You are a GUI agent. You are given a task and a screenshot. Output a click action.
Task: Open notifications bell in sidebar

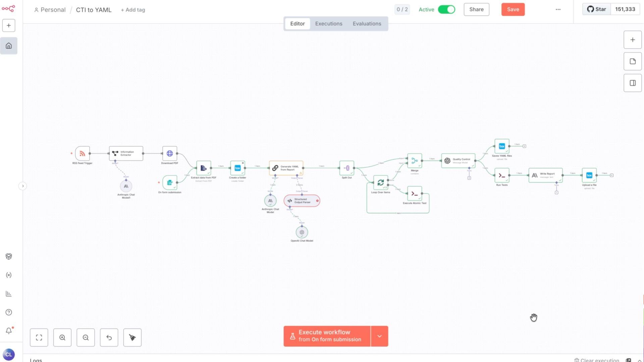[x=9, y=331]
